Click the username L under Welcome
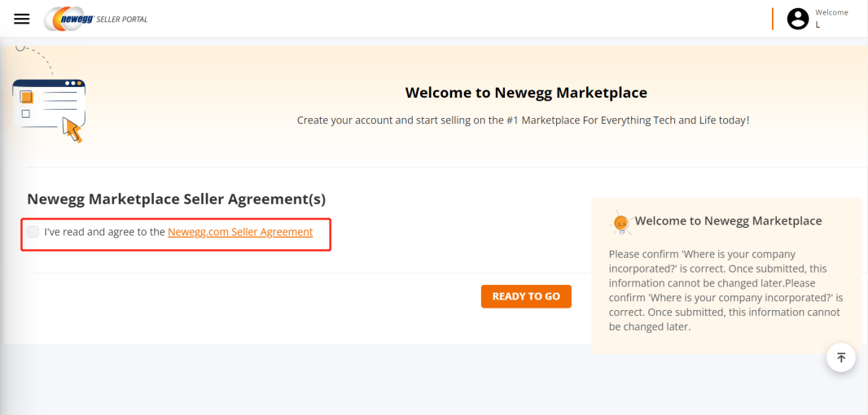 (818, 24)
